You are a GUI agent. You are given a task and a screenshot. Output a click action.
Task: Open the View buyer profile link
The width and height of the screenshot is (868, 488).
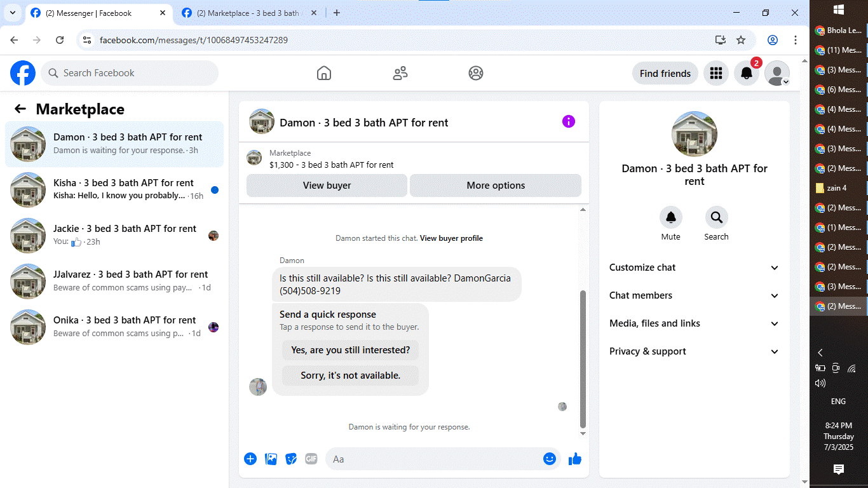(451, 238)
